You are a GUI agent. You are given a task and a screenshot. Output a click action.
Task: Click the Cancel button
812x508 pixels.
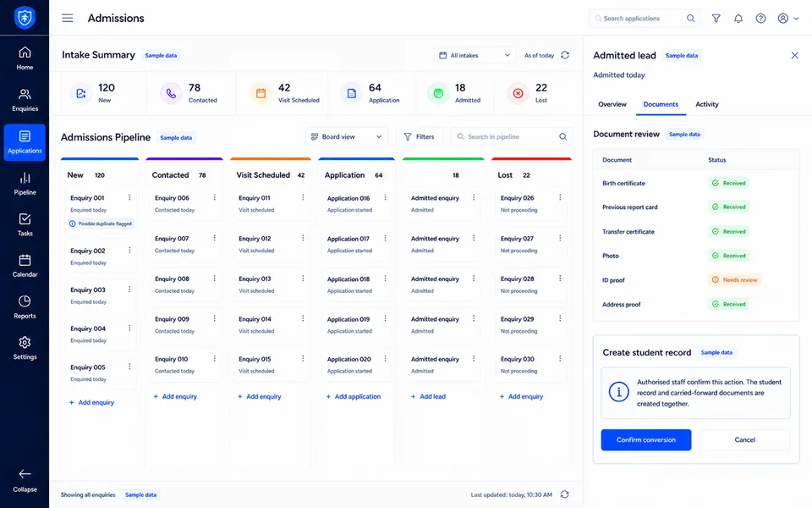click(x=744, y=439)
